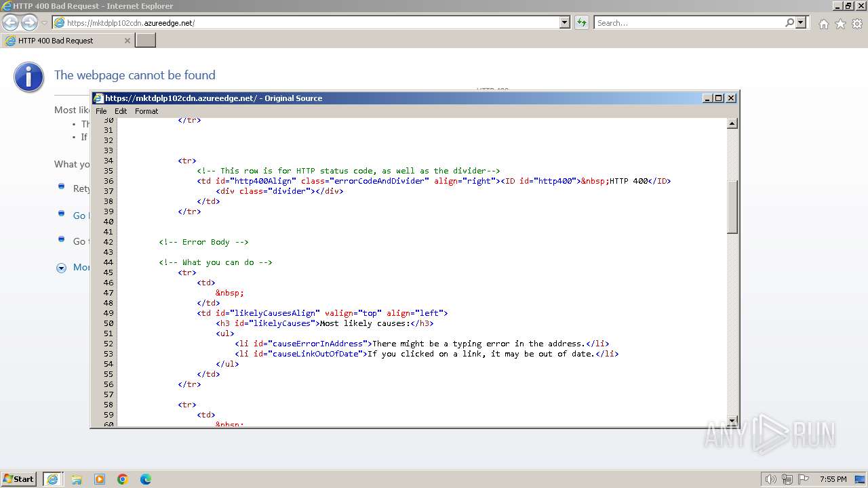This screenshot has height=488, width=868.
Task: Click the Action Center flag icon
Action: pyautogui.click(x=804, y=479)
